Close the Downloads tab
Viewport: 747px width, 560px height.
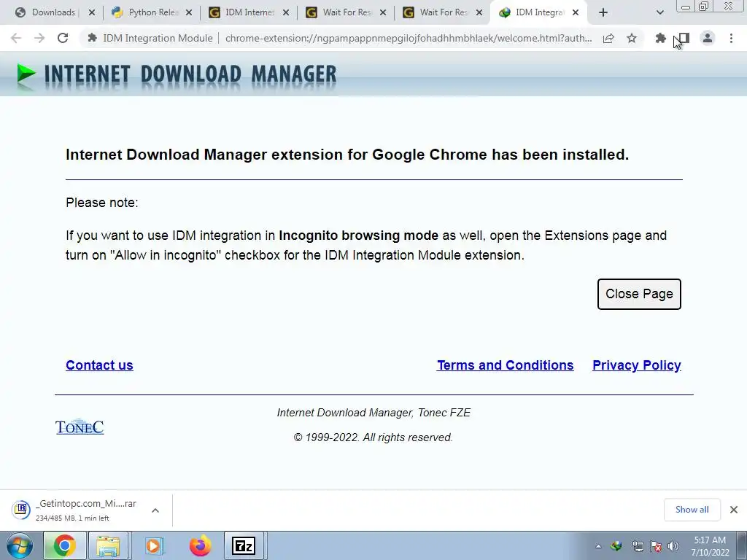click(92, 12)
